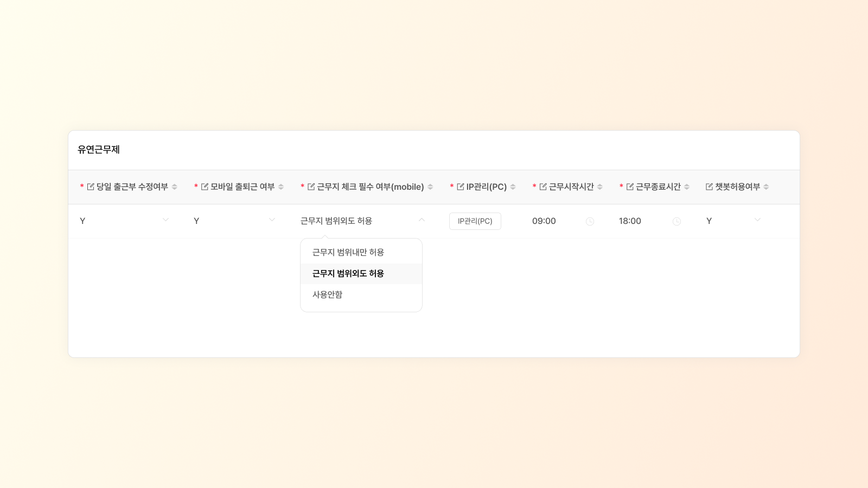Image resolution: width=868 pixels, height=488 pixels.
Task: Select 근무지 범위외도 허용 option in list
Action: [361, 273]
